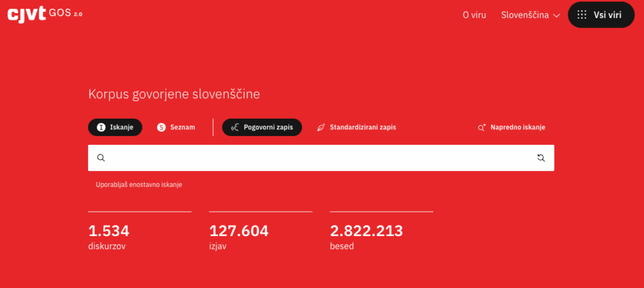Screen dimensions: 644x288
Task: Click the reset search icon at right of search box
Action: point(541,158)
